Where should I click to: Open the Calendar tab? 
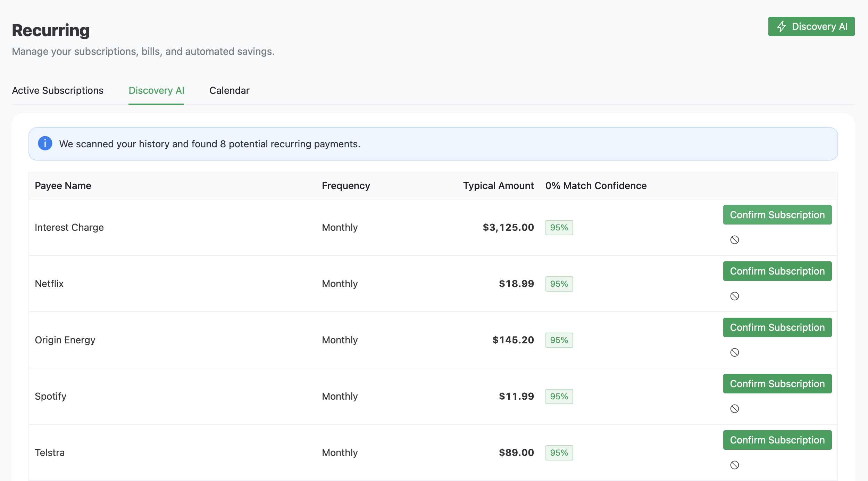[229, 90]
